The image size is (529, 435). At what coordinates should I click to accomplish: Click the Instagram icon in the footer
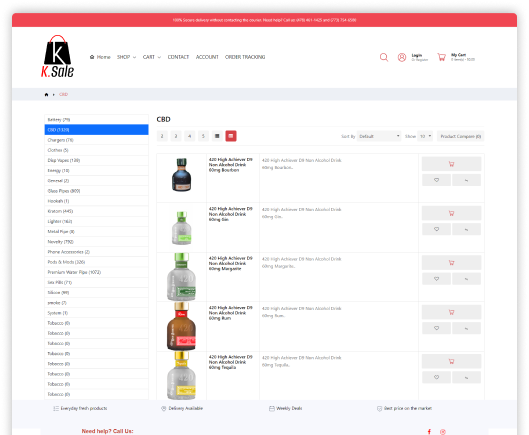coord(443,432)
